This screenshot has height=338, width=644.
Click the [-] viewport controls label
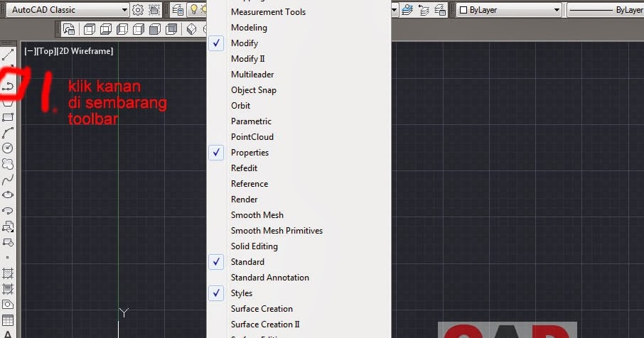tap(29, 51)
